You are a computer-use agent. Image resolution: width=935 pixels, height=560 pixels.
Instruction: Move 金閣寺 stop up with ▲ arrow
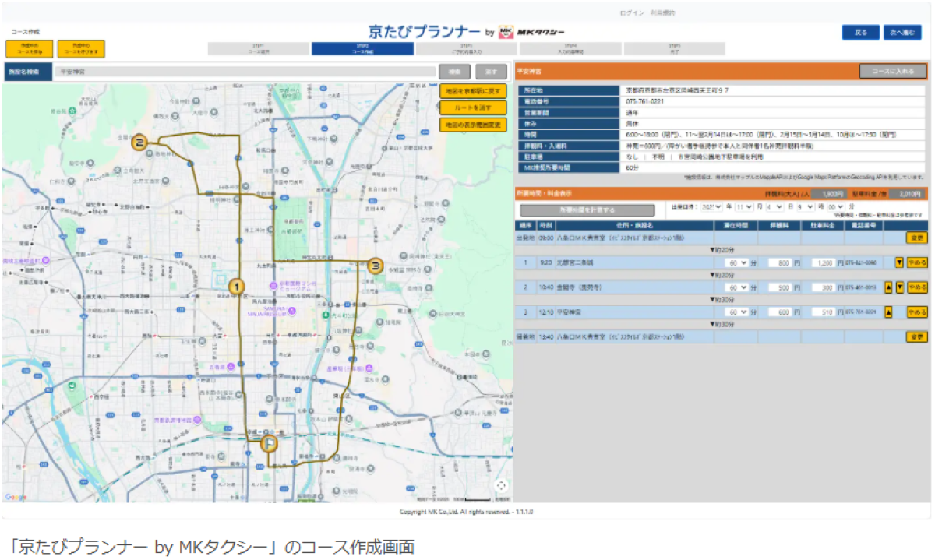[887, 287]
